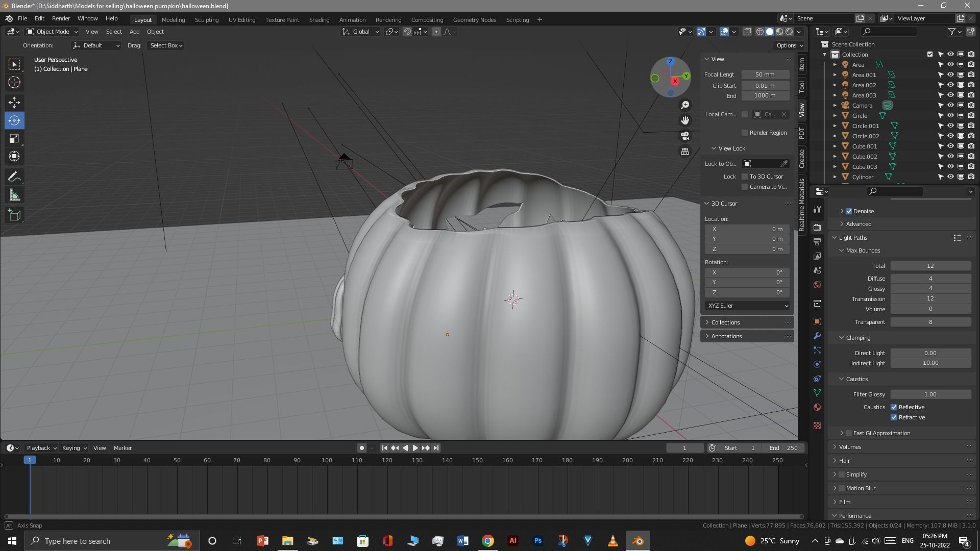
Task: Select the Transform tool
Action: click(x=14, y=156)
